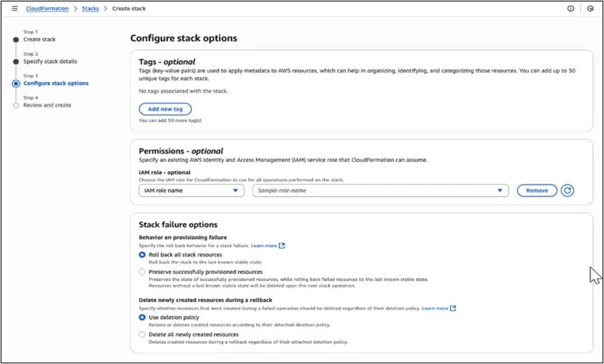Go to Specify stack details step

[50, 61]
